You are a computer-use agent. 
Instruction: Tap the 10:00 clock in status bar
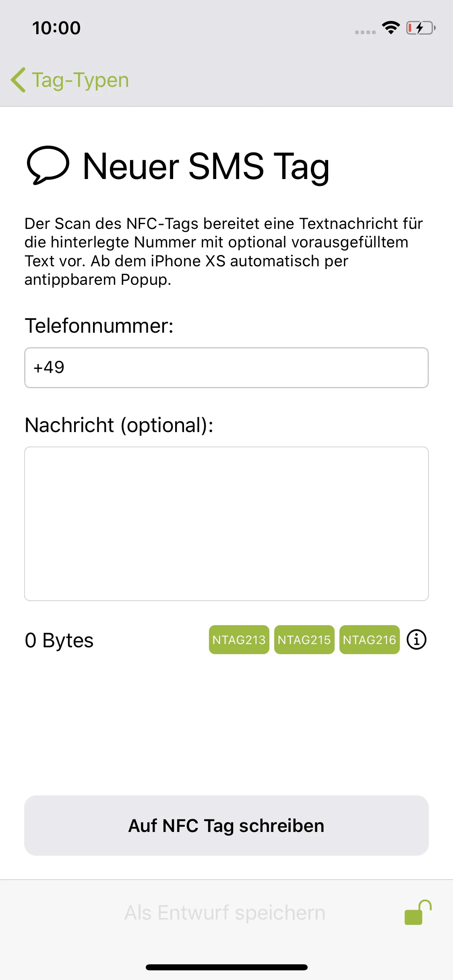click(56, 28)
